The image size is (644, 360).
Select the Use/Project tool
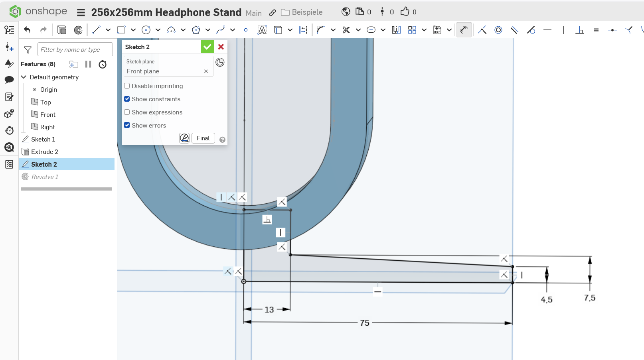point(278,30)
